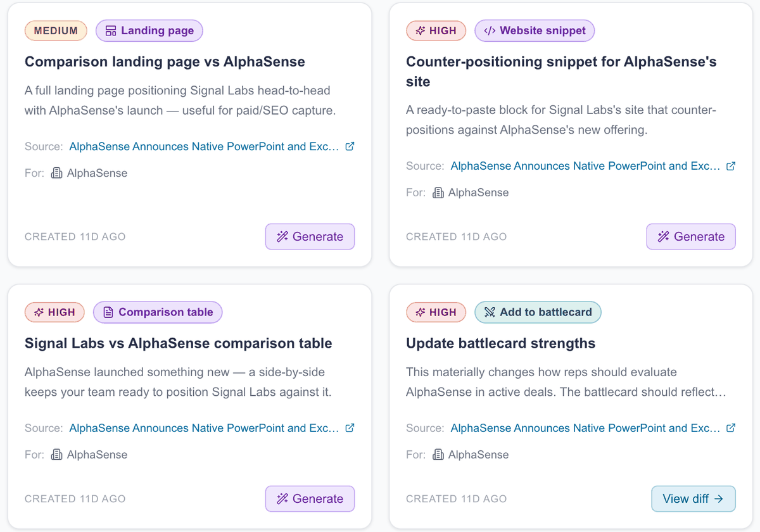Screen dimensions: 760x532
Task: Click sparkle icon in HIGH badge of Counter-positioning card
Action: pyautogui.click(x=419, y=30)
